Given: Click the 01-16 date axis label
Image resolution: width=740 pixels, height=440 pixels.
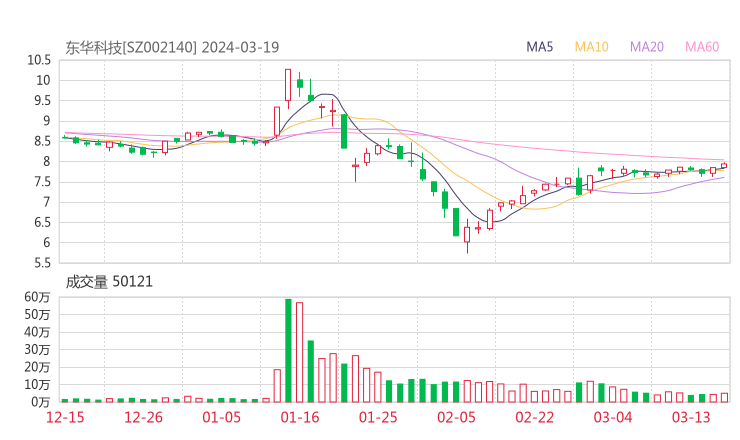Looking at the screenshot, I should coord(300,417).
